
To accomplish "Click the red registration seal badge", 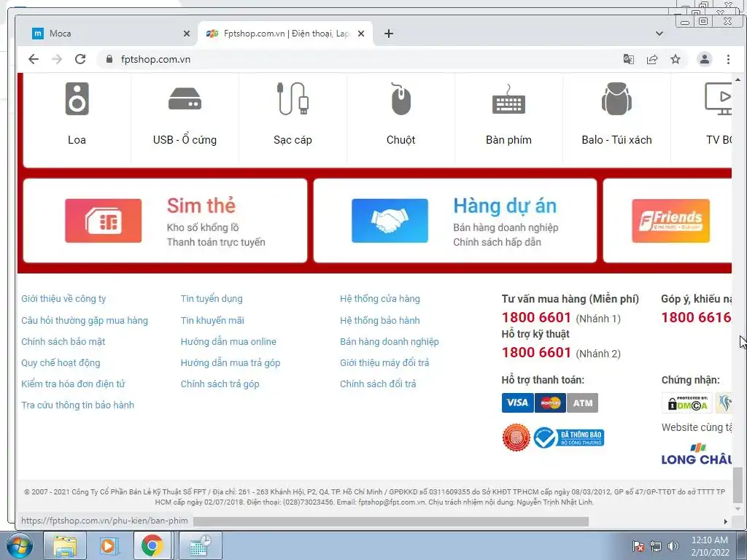I will coord(516,437).
